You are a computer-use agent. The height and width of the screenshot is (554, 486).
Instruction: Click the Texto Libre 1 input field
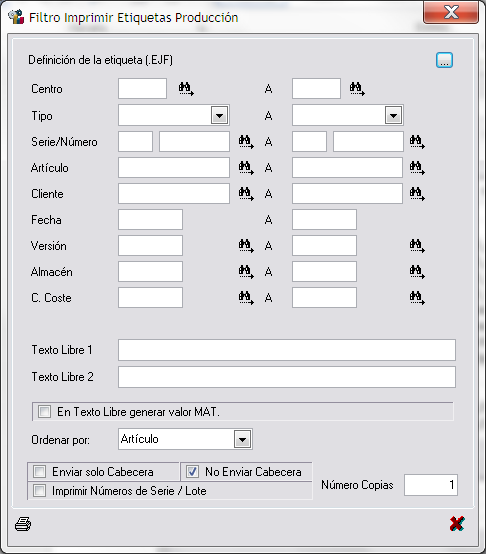click(x=287, y=350)
